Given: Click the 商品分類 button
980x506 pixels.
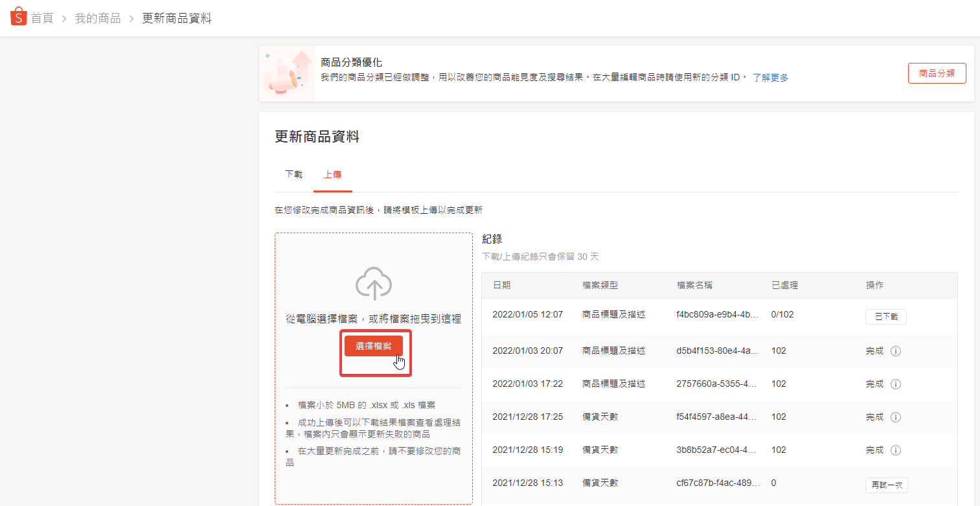Looking at the screenshot, I should tap(937, 74).
